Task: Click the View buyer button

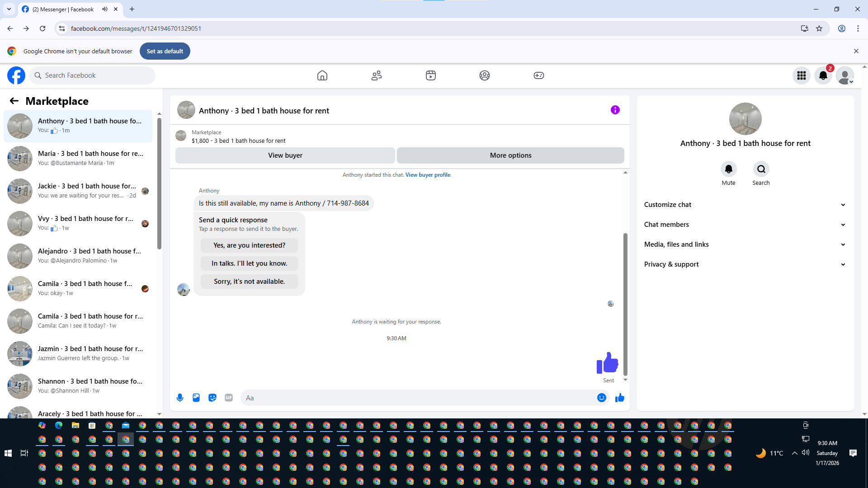Action: pos(285,155)
